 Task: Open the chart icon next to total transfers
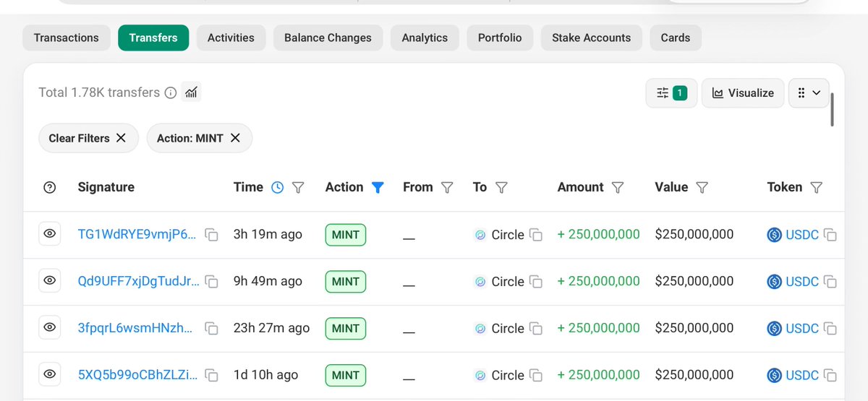click(192, 92)
